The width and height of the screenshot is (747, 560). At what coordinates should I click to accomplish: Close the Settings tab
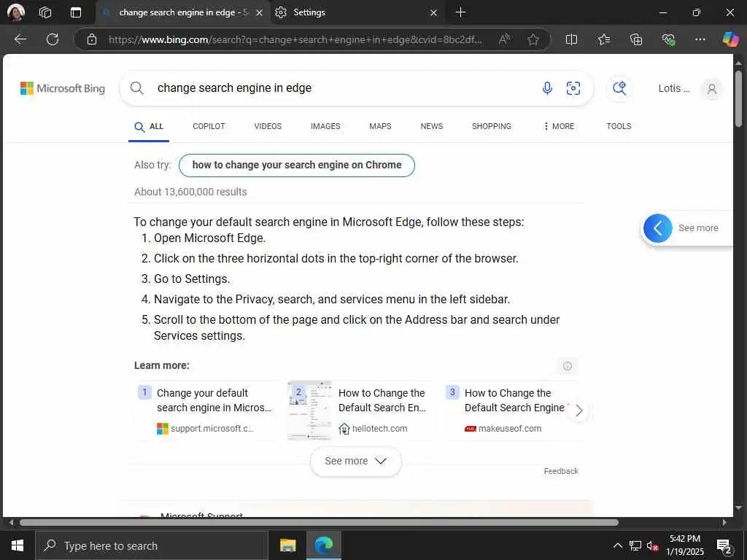[433, 13]
